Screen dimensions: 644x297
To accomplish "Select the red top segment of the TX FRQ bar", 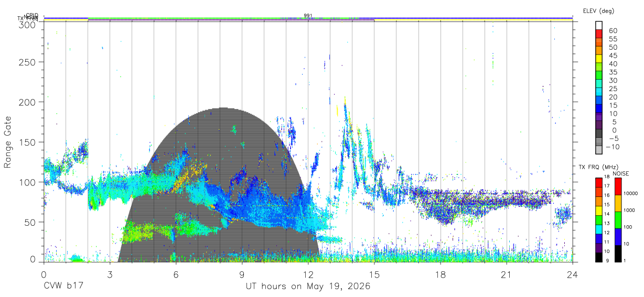I will [598, 183].
